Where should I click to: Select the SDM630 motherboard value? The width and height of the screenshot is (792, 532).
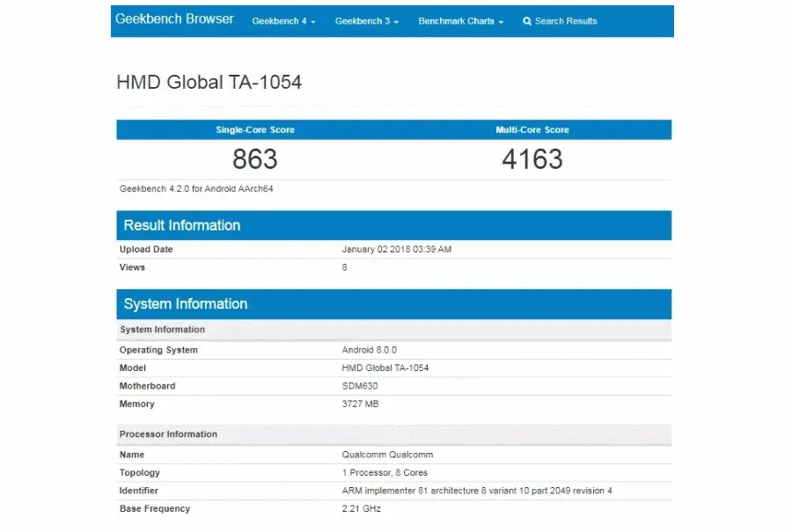pos(360,386)
